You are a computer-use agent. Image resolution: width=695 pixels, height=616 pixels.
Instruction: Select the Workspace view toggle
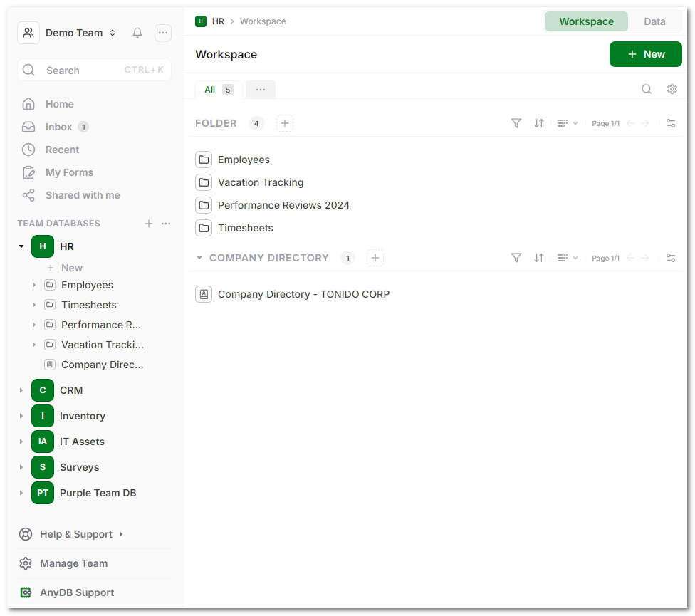586,21
